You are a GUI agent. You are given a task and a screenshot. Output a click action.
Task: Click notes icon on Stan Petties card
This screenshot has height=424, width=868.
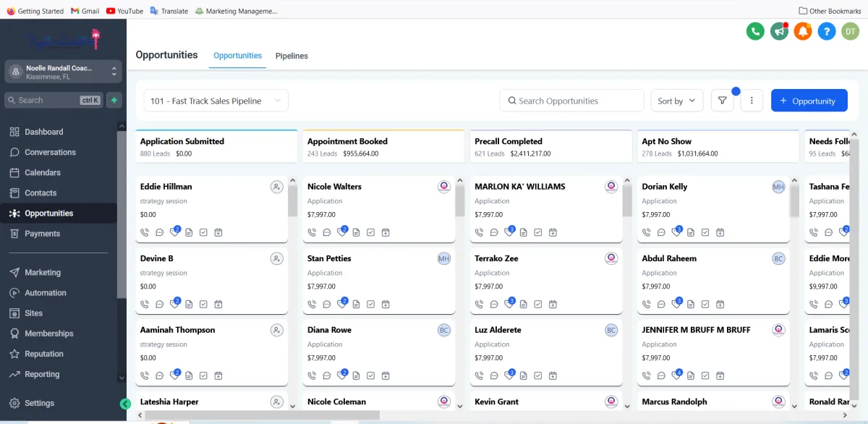[x=356, y=304]
